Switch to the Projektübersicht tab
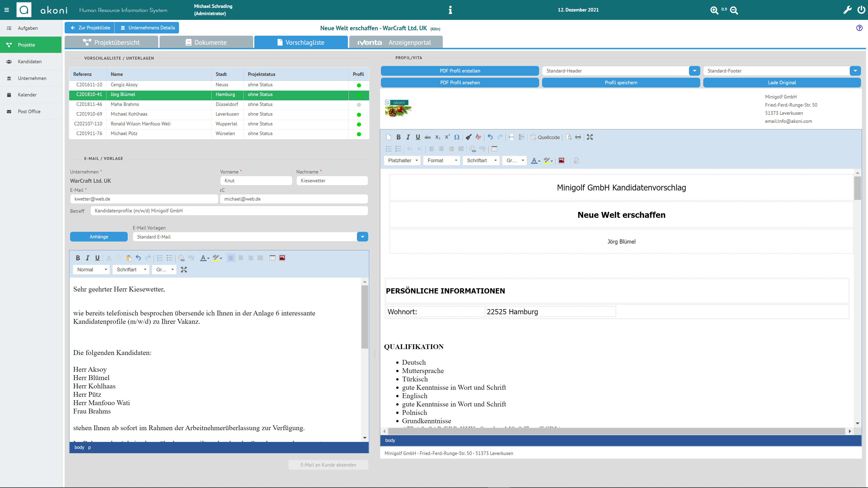 pos(111,42)
